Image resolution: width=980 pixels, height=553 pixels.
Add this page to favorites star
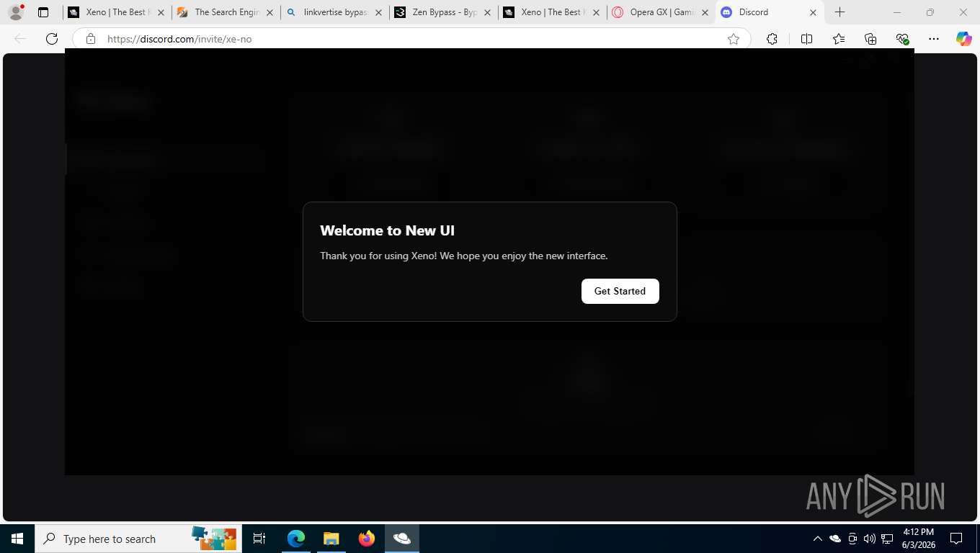pos(734,39)
